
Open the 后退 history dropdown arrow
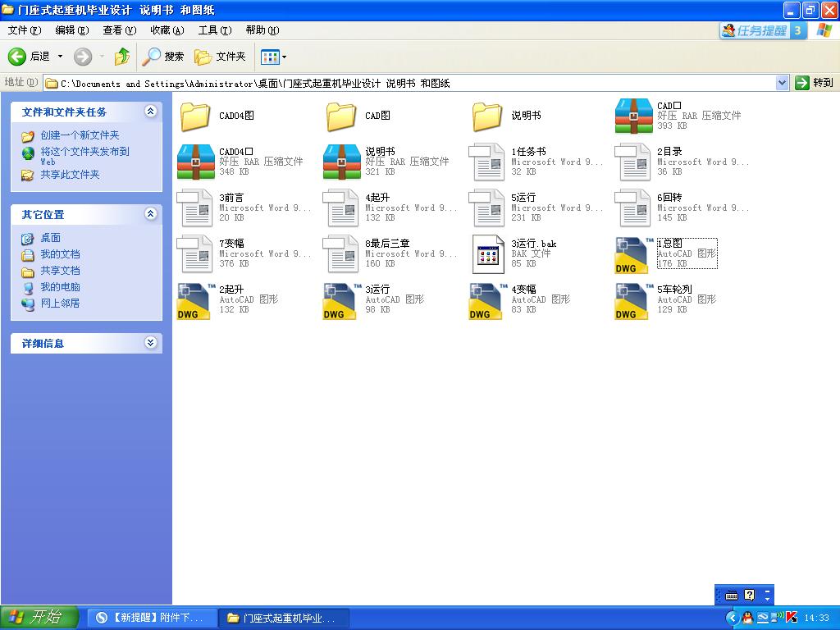tap(60, 57)
